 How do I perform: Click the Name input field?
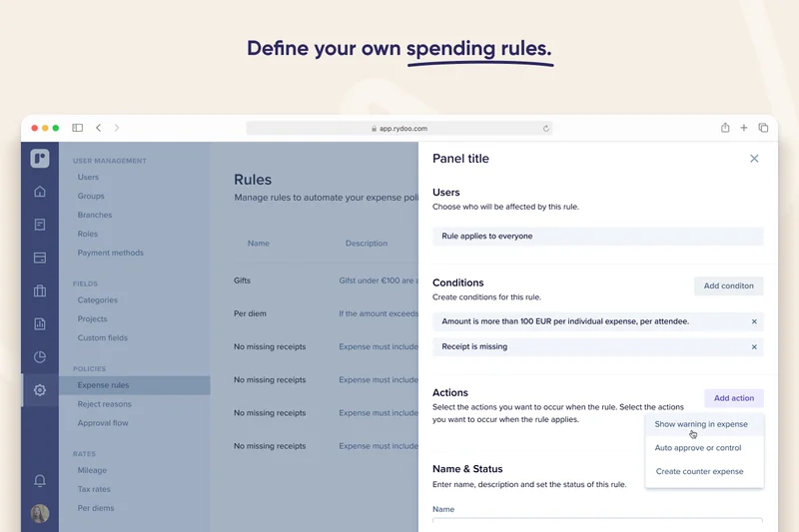coord(597,524)
